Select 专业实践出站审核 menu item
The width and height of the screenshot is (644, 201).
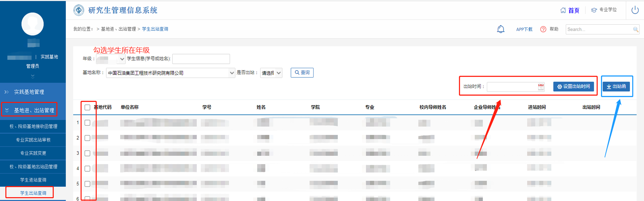pyautogui.click(x=33, y=140)
